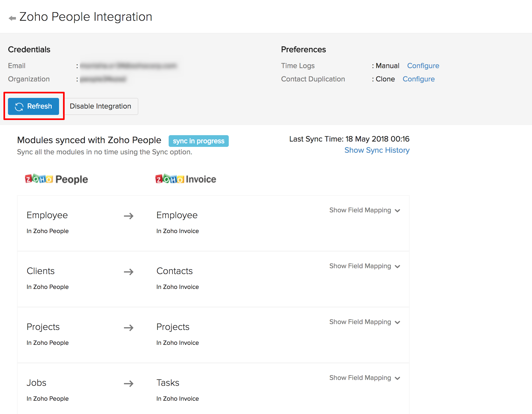Open Configure for Time Logs preference
Image resolution: width=532 pixels, height=414 pixels.
click(423, 65)
